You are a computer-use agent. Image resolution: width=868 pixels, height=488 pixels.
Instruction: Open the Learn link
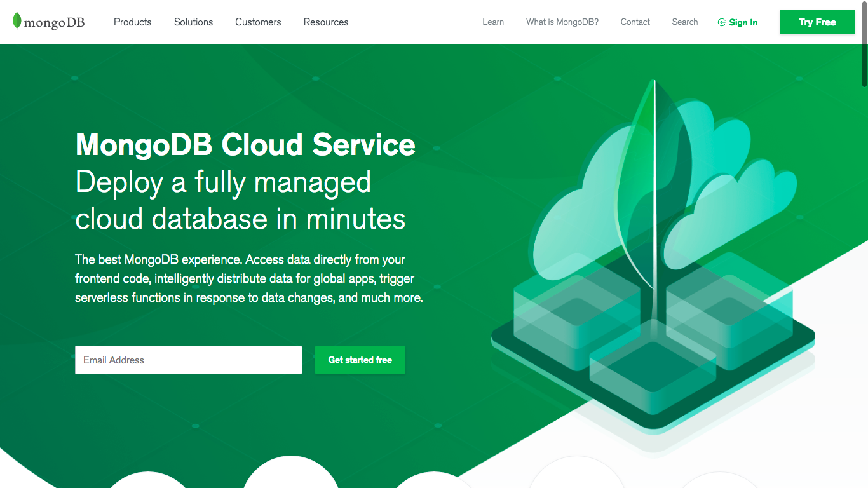(493, 22)
